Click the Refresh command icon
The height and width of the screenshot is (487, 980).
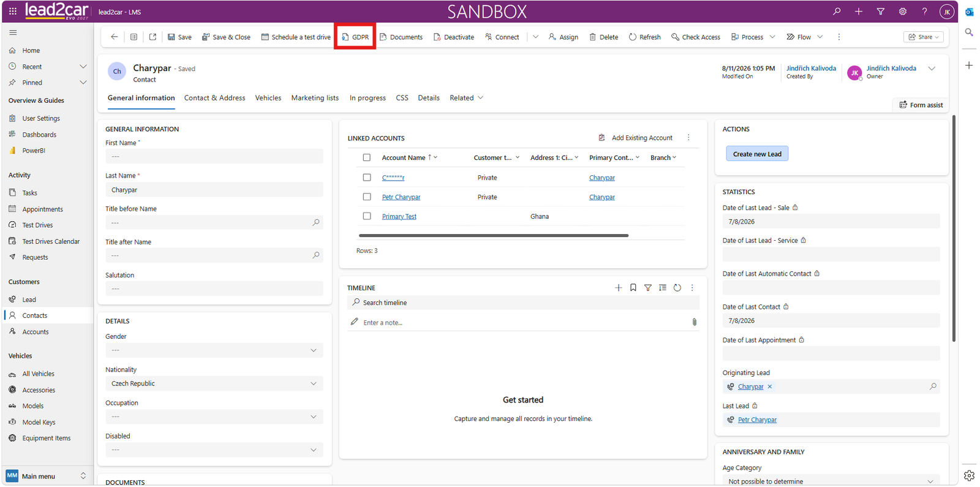point(633,37)
